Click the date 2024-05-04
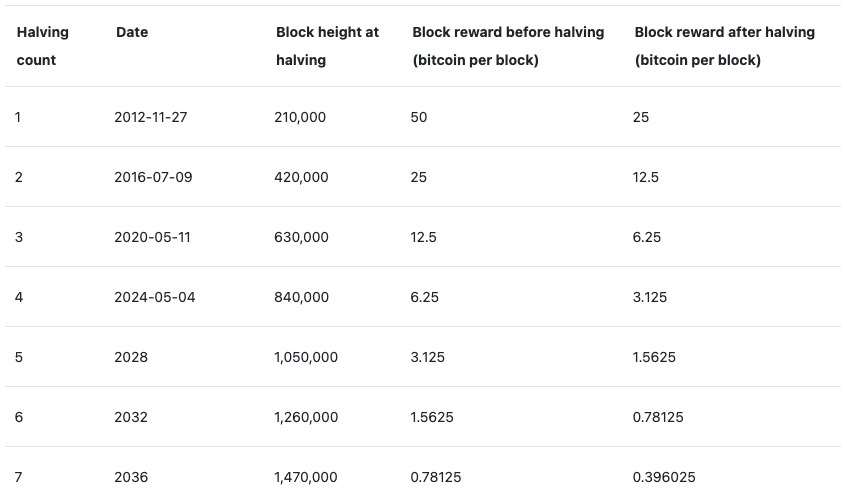Screen dimensions: 847x497 (x=155, y=297)
